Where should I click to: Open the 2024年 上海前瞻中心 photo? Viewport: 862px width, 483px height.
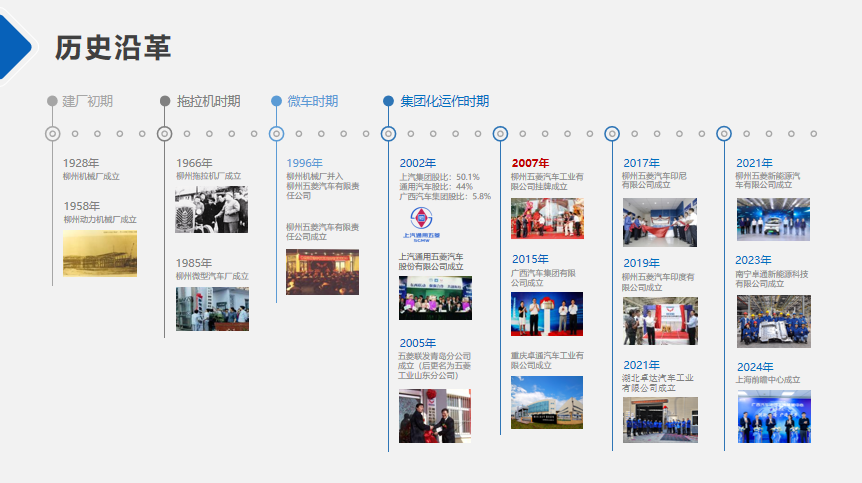click(773, 416)
